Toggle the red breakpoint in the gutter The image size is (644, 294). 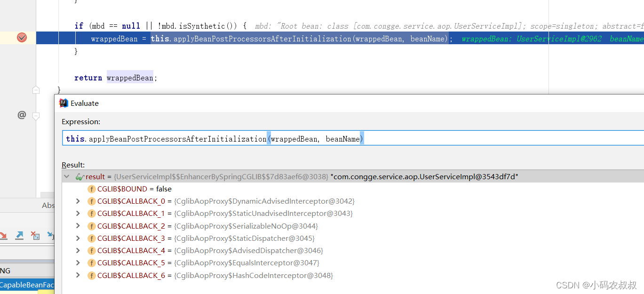22,38
